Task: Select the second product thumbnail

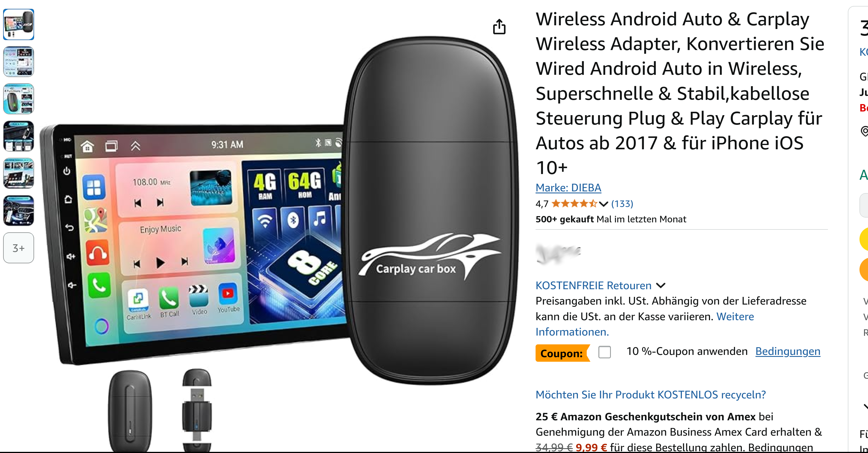Action: pyautogui.click(x=18, y=62)
